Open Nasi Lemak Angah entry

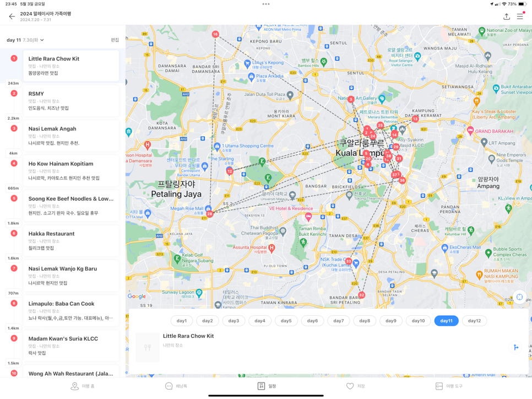(71, 136)
